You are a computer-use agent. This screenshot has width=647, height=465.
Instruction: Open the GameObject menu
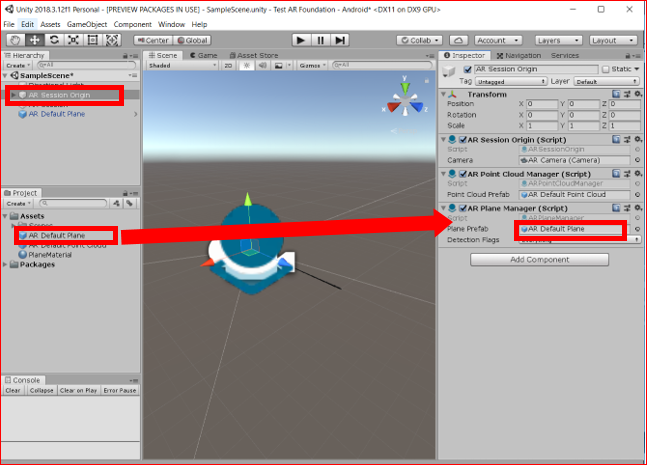[87, 24]
